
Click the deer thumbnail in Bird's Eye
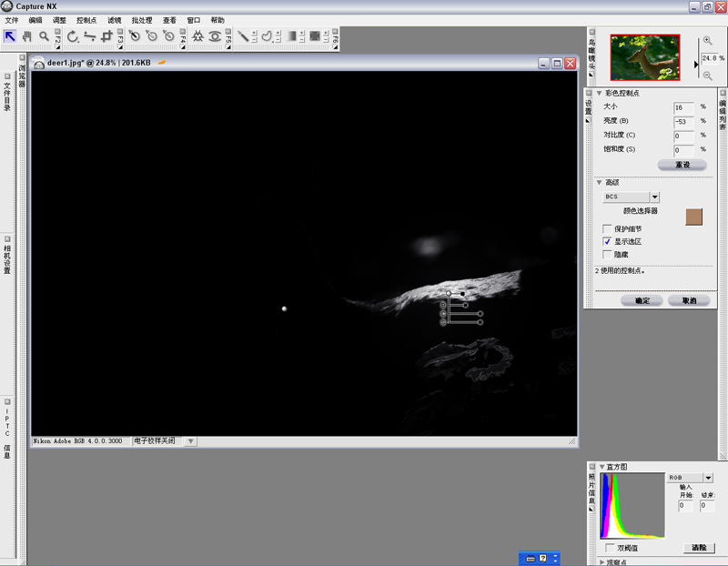(x=645, y=57)
